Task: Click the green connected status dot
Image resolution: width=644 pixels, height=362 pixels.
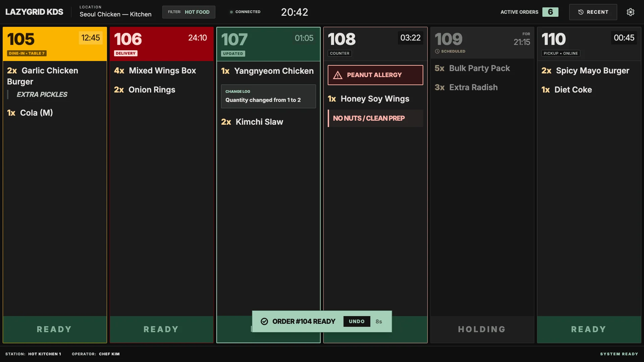Action: 231,12
